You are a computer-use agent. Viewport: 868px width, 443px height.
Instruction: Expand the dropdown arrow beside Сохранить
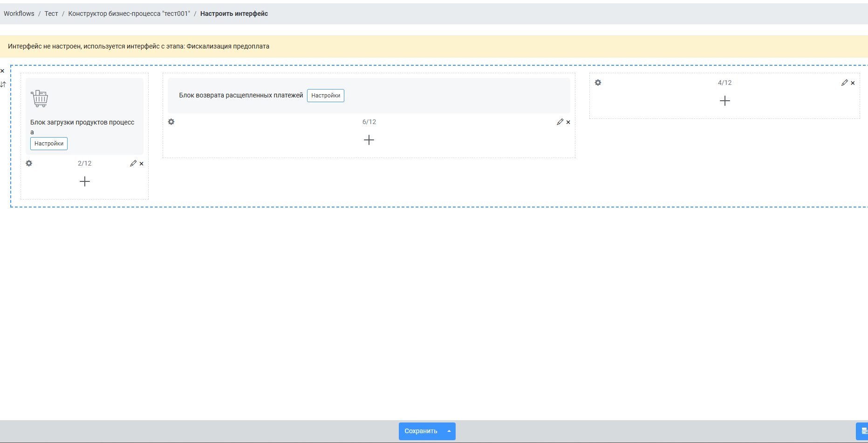click(449, 431)
